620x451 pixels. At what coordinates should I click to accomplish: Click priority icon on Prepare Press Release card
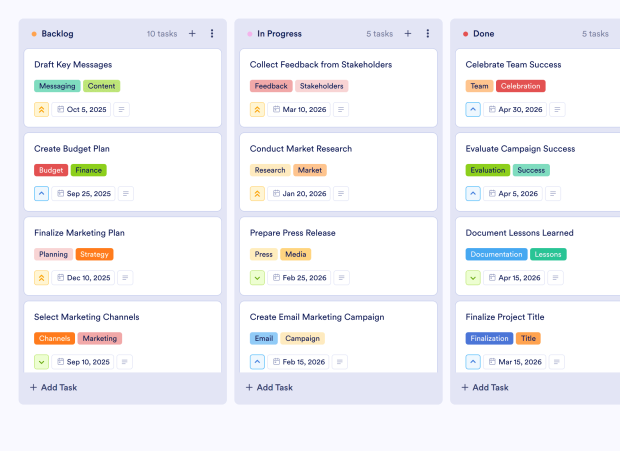[258, 278]
